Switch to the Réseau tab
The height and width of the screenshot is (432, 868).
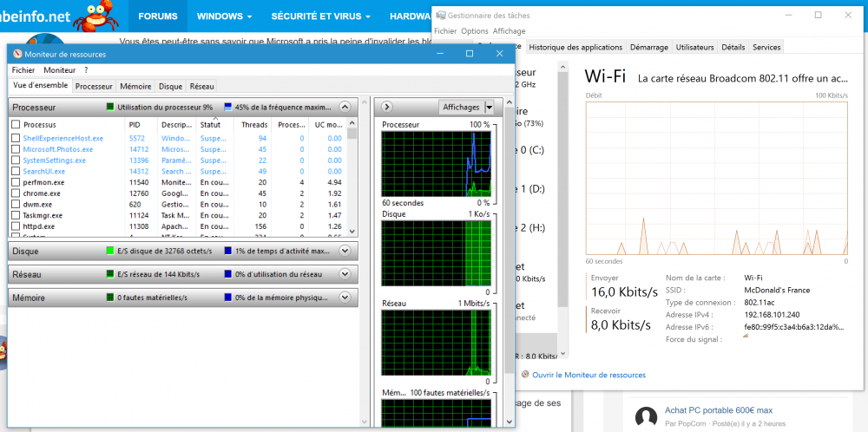[x=201, y=87]
